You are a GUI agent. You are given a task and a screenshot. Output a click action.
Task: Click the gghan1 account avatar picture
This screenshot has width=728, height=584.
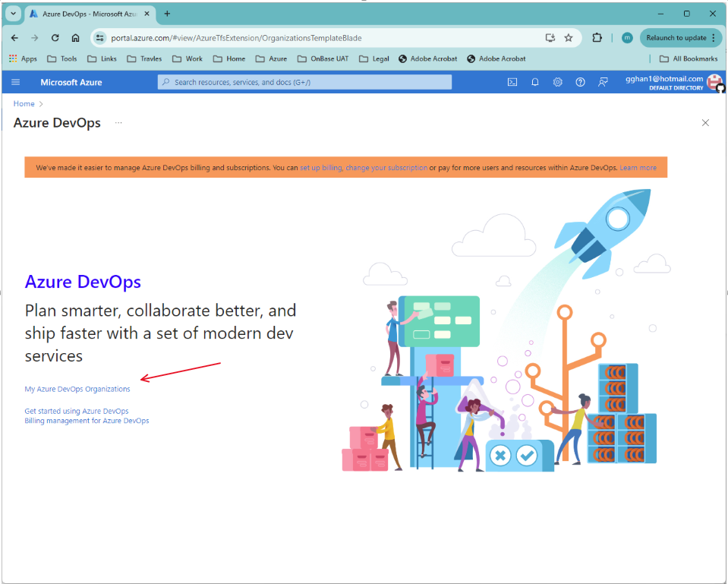click(714, 82)
